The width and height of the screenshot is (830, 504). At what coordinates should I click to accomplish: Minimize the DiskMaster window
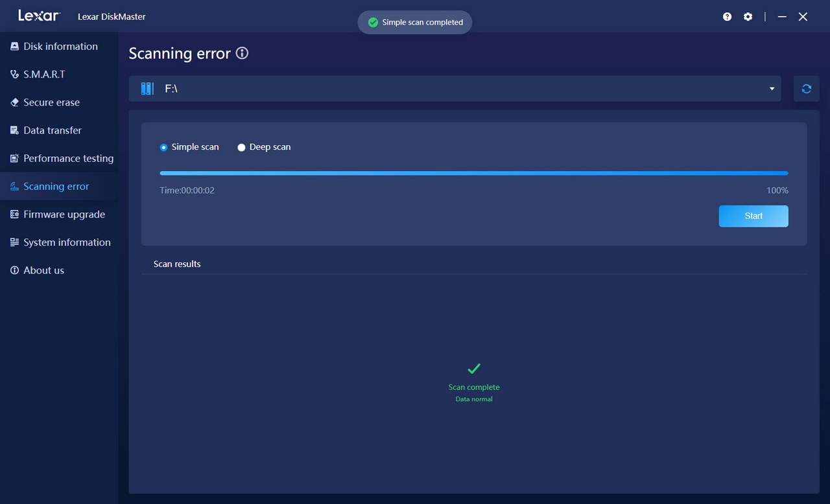(782, 17)
